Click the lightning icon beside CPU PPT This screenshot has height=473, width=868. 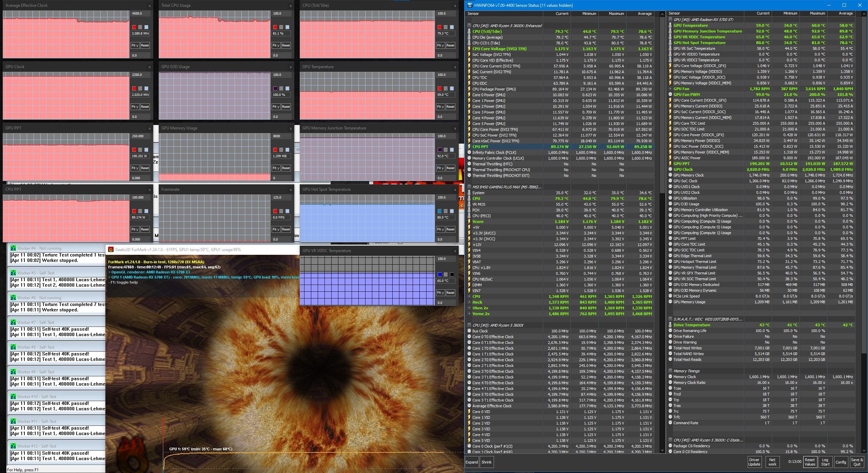(469, 147)
